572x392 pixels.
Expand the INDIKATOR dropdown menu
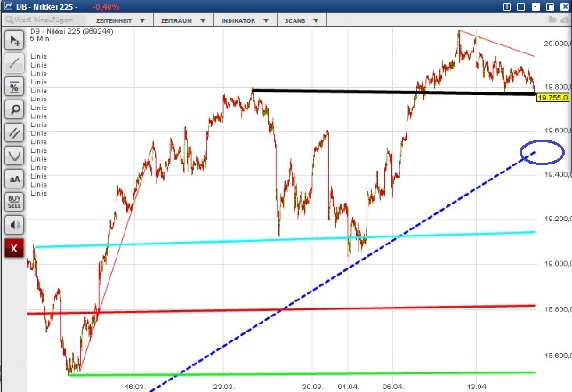[246, 20]
